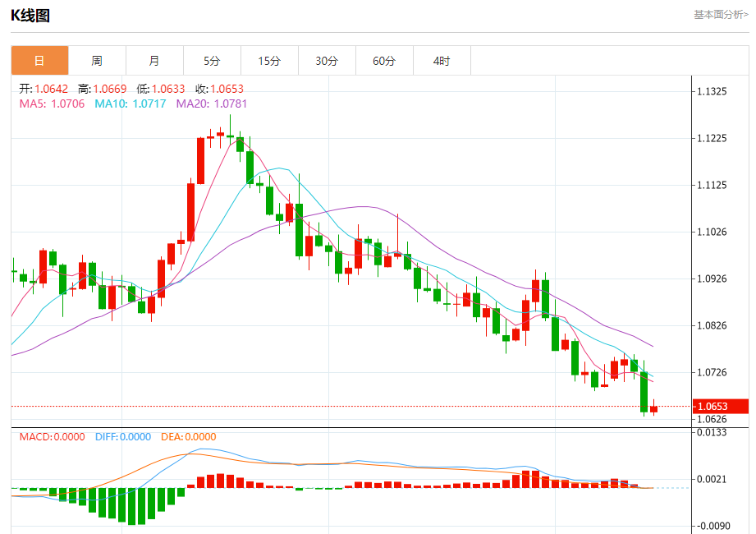Image resolution: width=756 pixels, height=534 pixels.
Task: Open the 60分 interval tab
Action: (x=384, y=61)
